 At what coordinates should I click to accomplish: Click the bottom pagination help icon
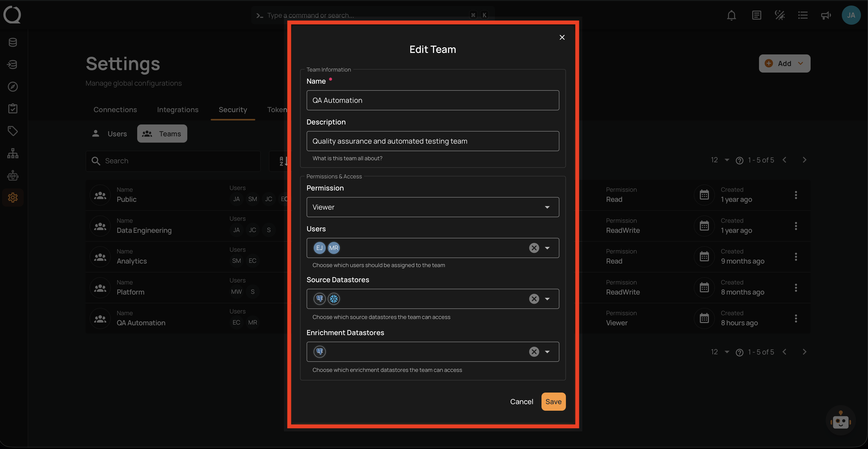coord(739,352)
